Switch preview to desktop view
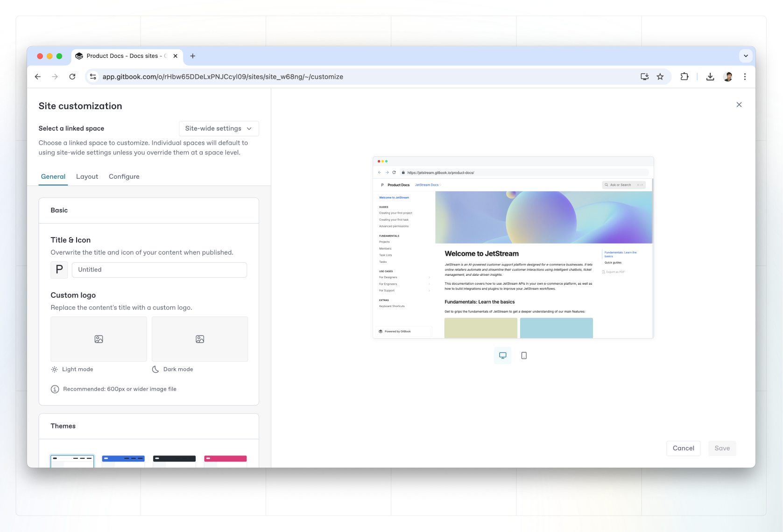Screen dimensions: 783x532 502,356
